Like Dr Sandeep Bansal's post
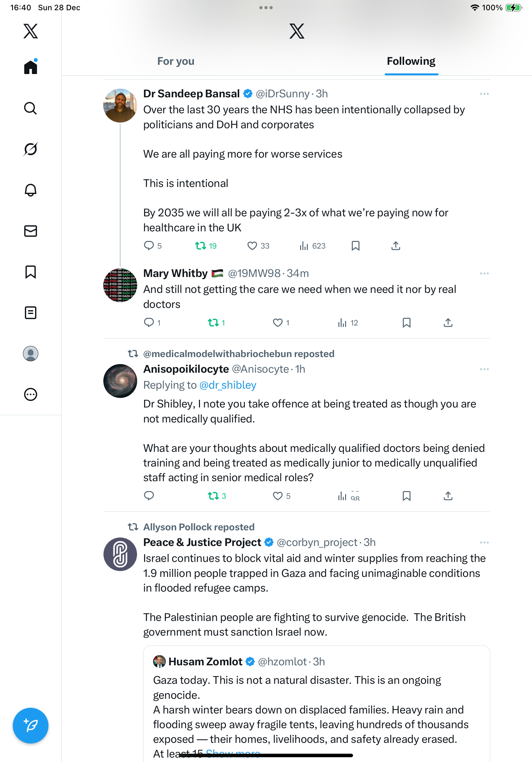Viewport: 532px width, 762px height. pyautogui.click(x=252, y=246)
